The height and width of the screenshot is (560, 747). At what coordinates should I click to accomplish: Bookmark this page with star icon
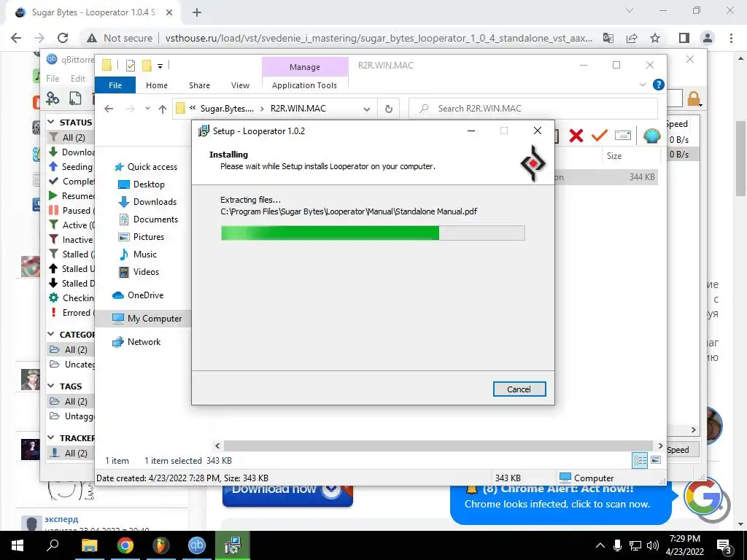tap(655, 38)
